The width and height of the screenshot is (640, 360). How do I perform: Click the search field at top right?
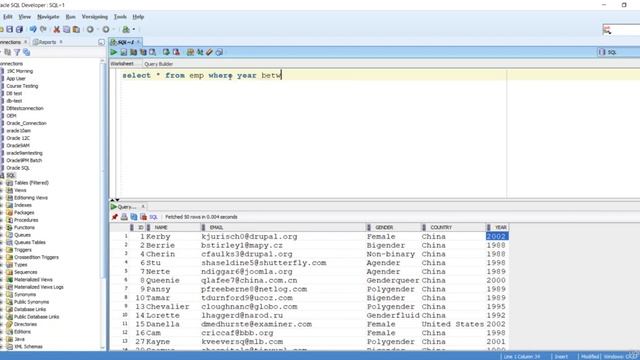621,30
